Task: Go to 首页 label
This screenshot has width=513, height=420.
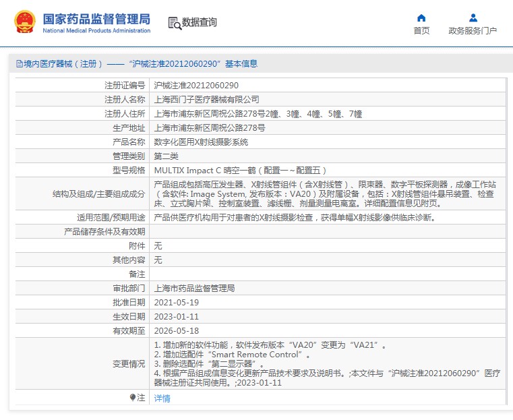Action: pos(421,31)
